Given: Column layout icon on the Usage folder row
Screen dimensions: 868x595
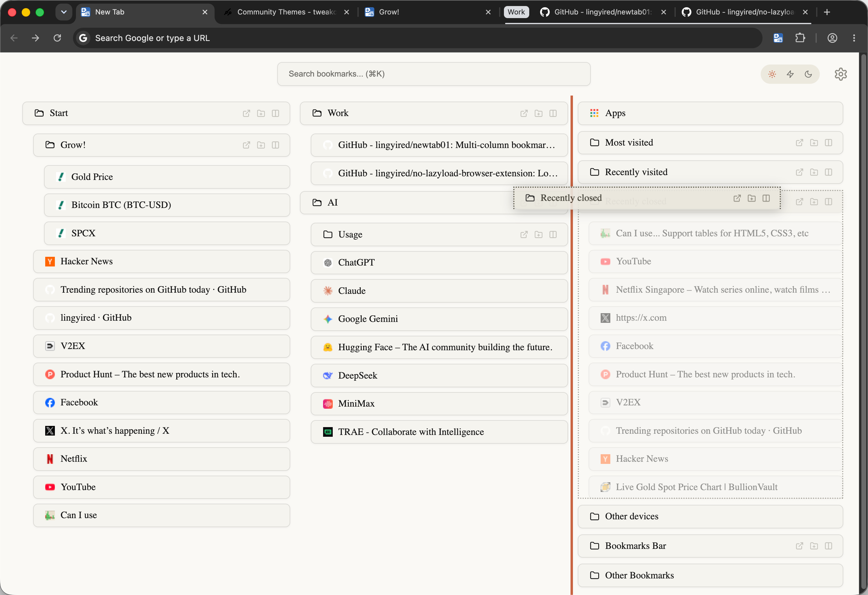Looking at the screenshot, I should [553, 235].
